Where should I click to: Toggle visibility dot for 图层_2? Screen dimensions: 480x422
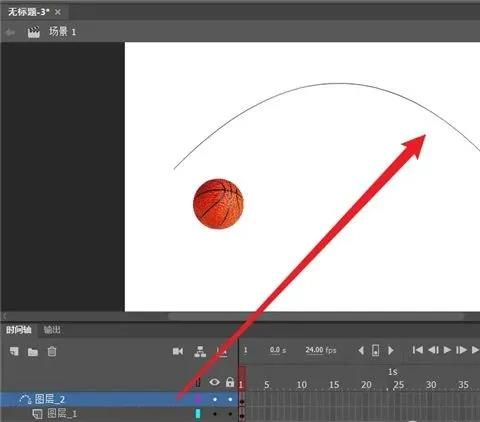215,399
